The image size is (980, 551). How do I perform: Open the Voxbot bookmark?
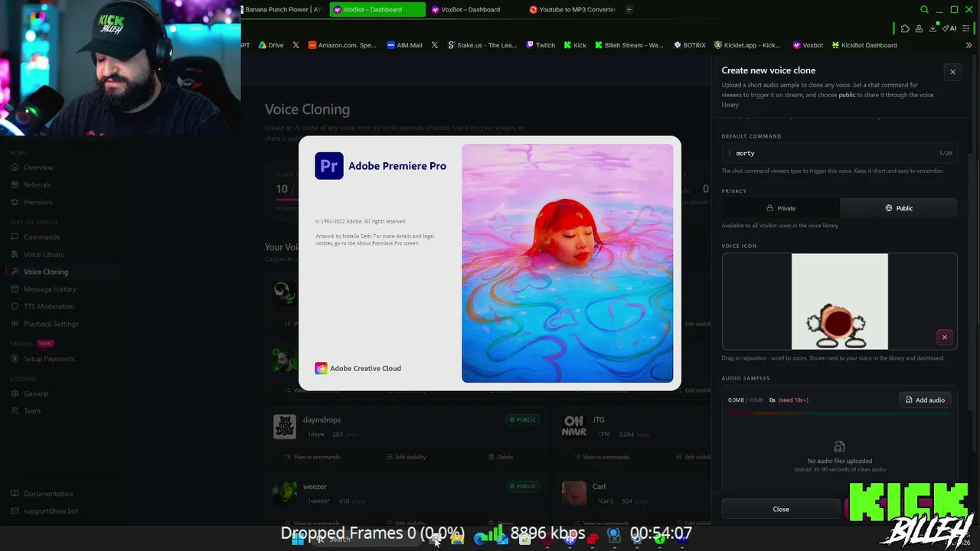pyautogui.click(x=808, y=45)
